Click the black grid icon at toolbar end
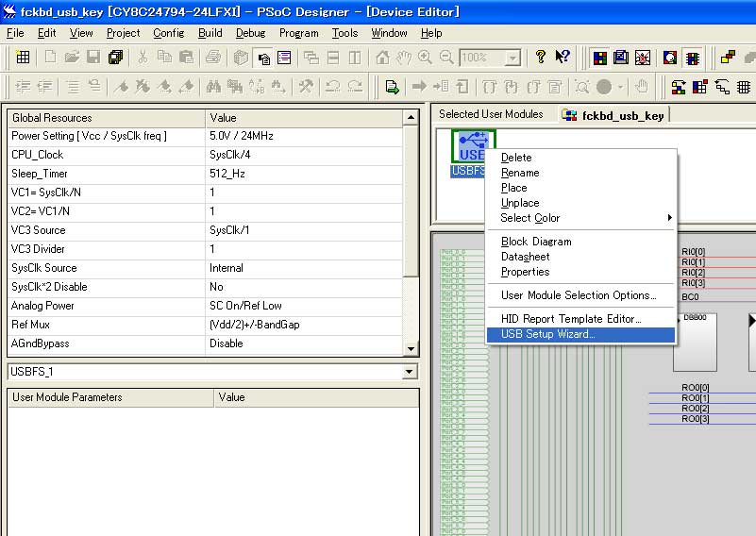Image resolution: width=756 pixels, height=536 pixels. click(x=744, y=87)
